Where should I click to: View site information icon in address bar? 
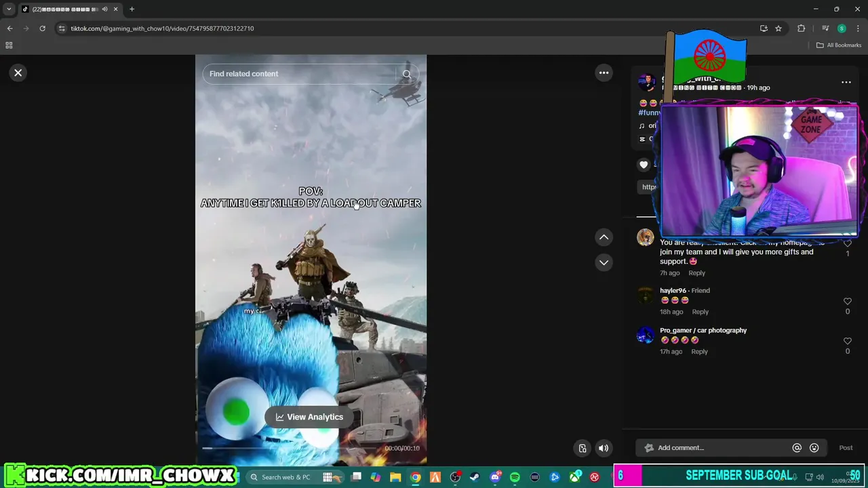pos(62,28)
